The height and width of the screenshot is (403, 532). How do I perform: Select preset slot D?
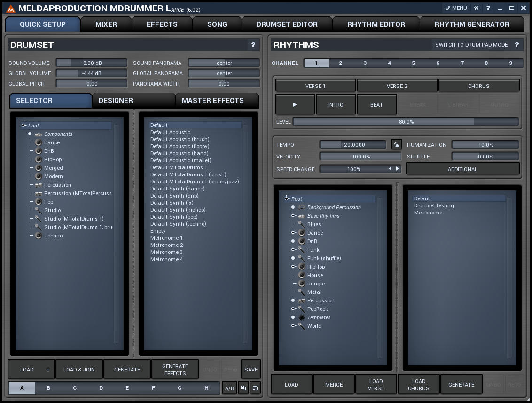(x=101, y=388)
